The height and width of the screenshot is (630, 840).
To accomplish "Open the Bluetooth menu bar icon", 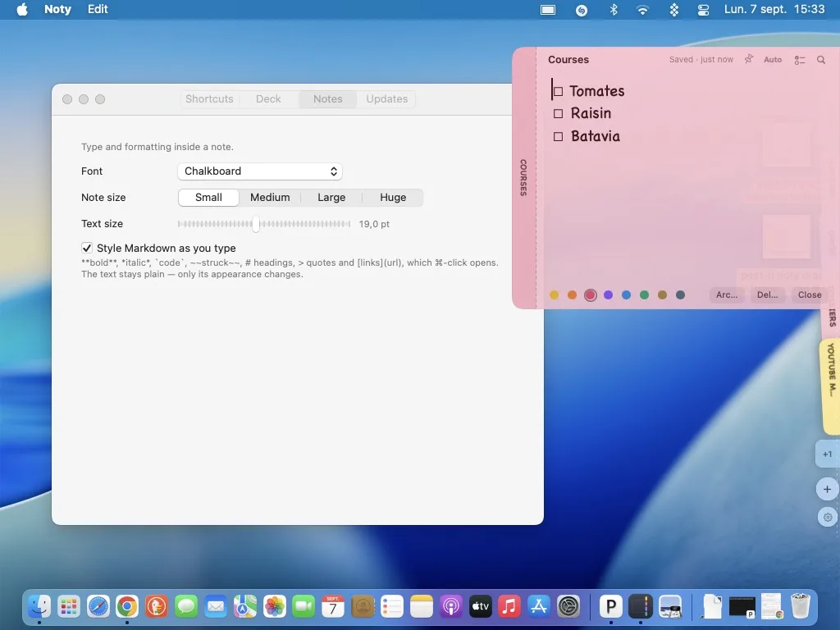I will click(x=614, y=10).
